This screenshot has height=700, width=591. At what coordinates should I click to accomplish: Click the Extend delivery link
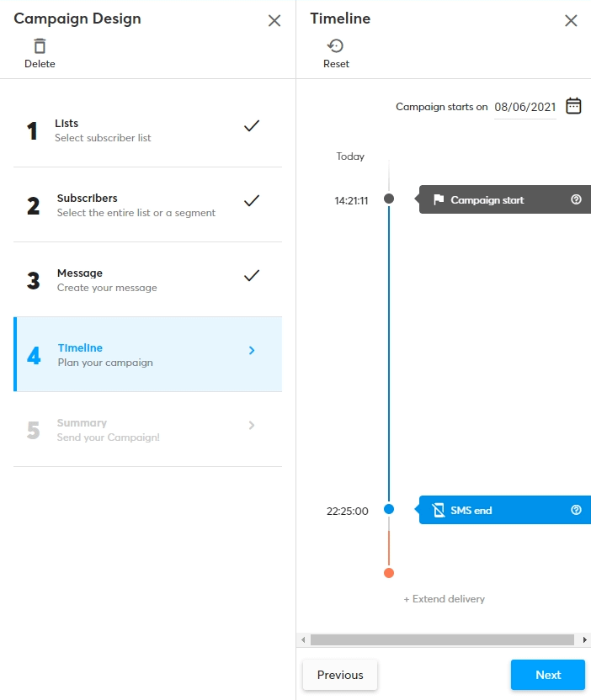coord(444,599)
